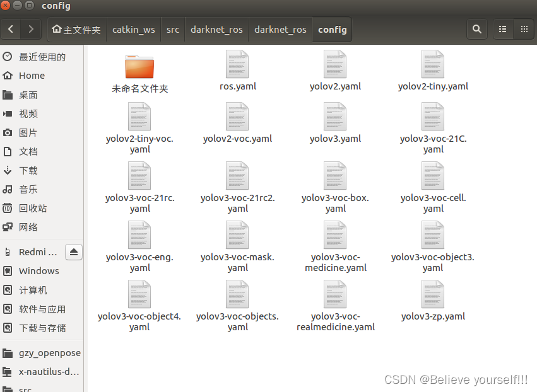
Task: Open the x-nautilus-d... bookmark
Action: 42,371
